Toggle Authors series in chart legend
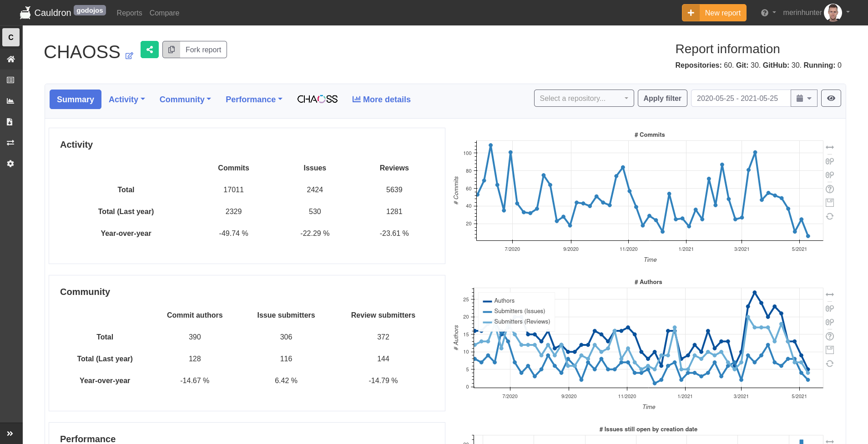 (x=499, y=301)
